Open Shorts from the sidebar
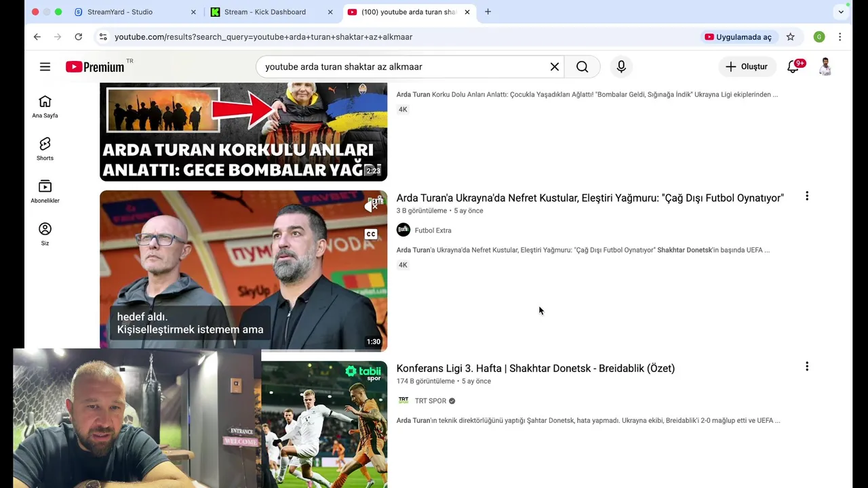Viewport: 868px width, 488px height. [x=45, y=149]
